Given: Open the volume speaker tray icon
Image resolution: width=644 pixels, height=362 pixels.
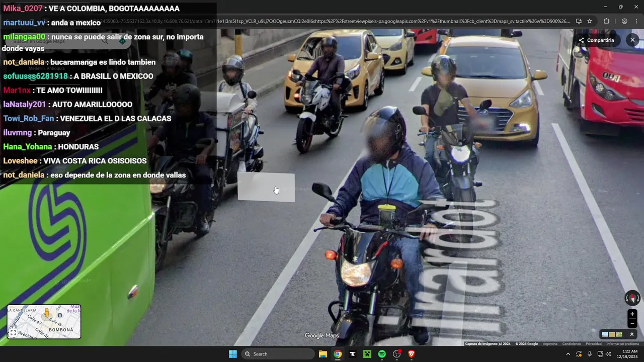Looking at the screenshot, I should click(608, 354).
